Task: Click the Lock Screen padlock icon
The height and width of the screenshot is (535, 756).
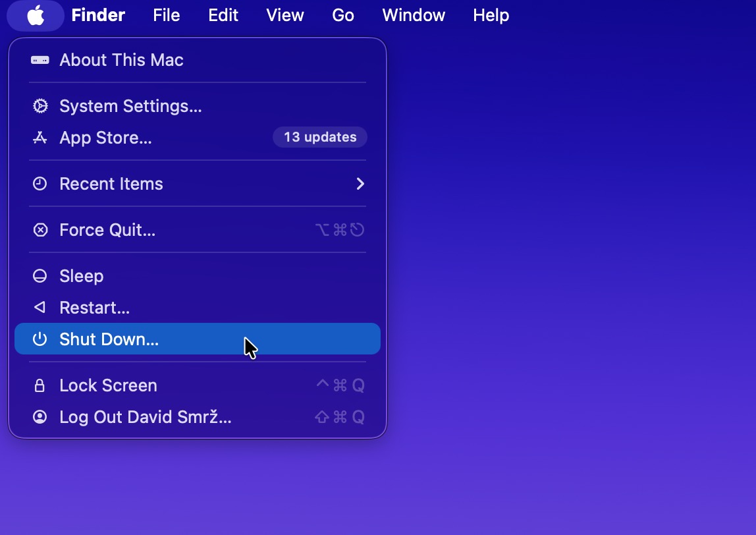Action: pyautogui.click(x=40, y=385)
